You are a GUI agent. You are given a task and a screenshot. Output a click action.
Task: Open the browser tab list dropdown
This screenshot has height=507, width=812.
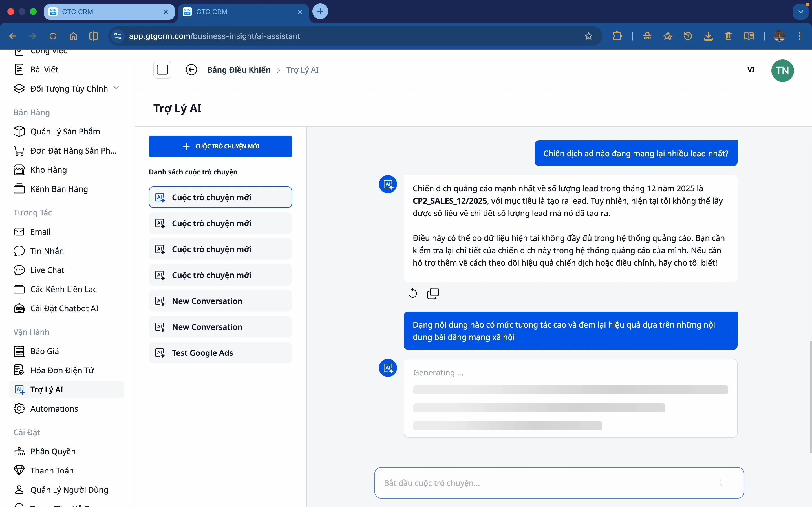[801, 12]
